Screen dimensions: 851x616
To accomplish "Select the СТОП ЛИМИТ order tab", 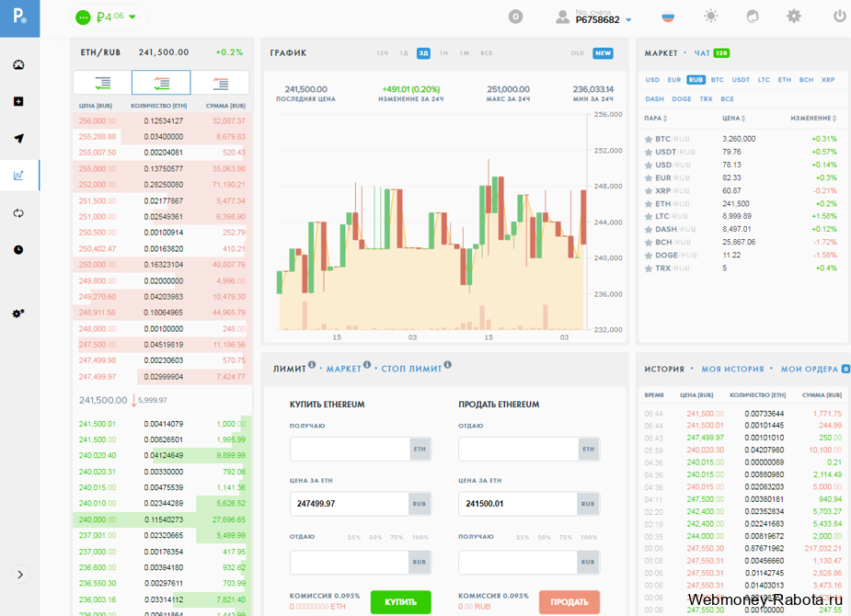I will click(x=411, y=369).
